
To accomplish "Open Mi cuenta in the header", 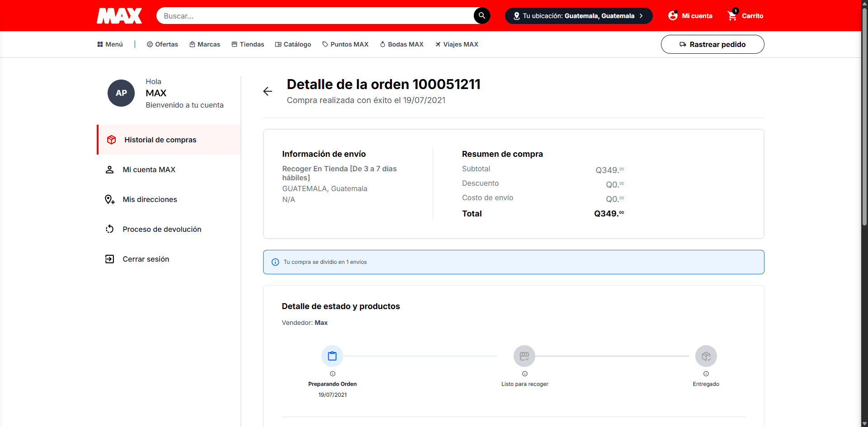I will pyautogui.click(x=690, y=16).
